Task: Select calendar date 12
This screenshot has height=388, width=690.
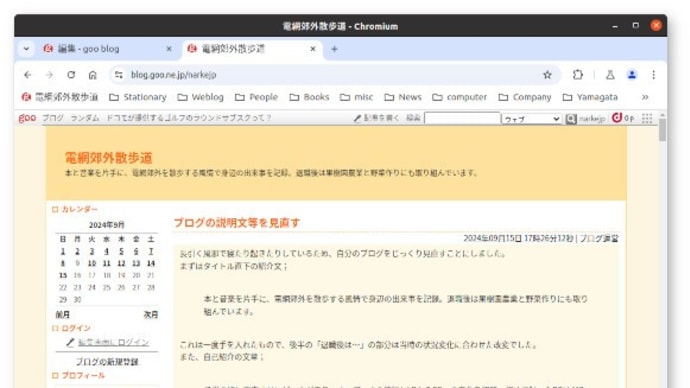Action: [121, 263]
